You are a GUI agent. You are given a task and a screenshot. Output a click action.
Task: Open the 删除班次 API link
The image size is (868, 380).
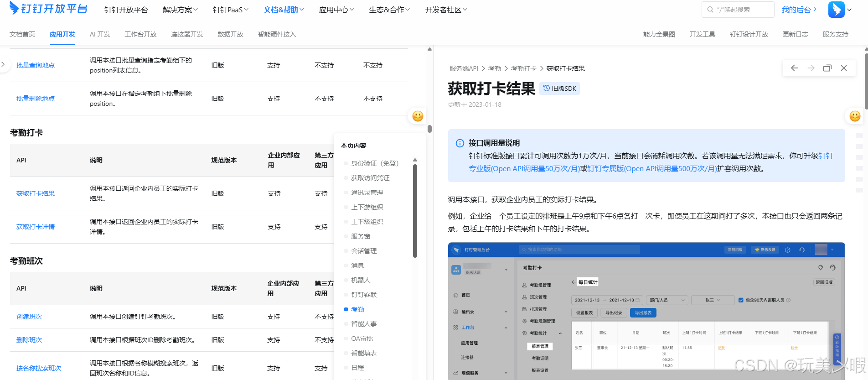click(x=29, y=340)
